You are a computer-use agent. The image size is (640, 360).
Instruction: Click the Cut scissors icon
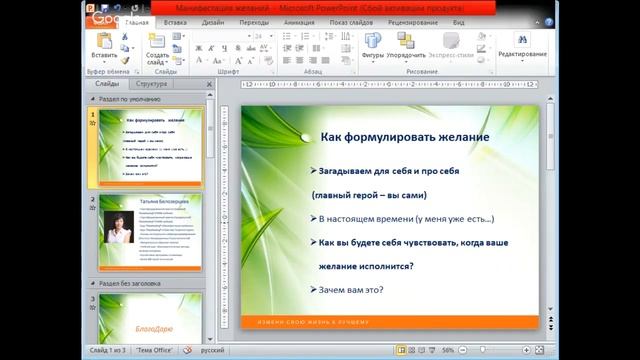coord(125,37)
